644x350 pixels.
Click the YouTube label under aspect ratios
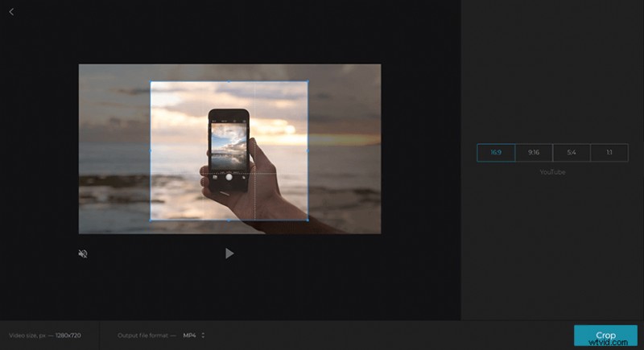(x=552, y=172)
